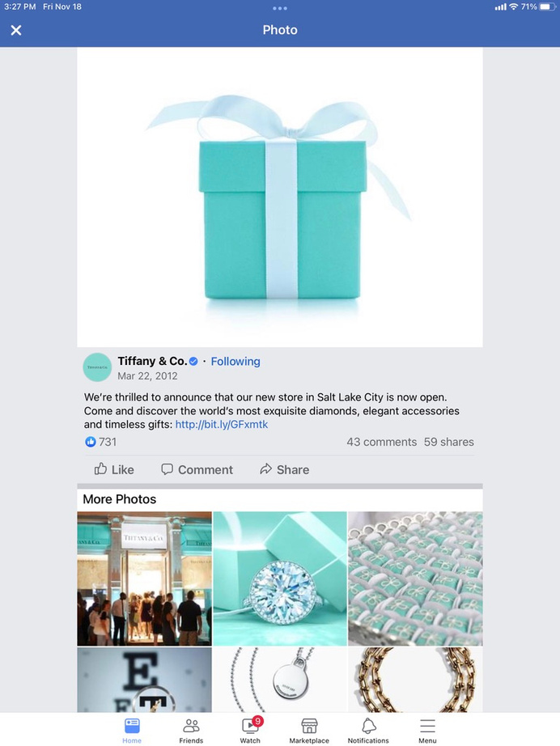This screenshot has width=560, height=746.
Task: Open Watch tab with 9 badge
Action: 250,731
